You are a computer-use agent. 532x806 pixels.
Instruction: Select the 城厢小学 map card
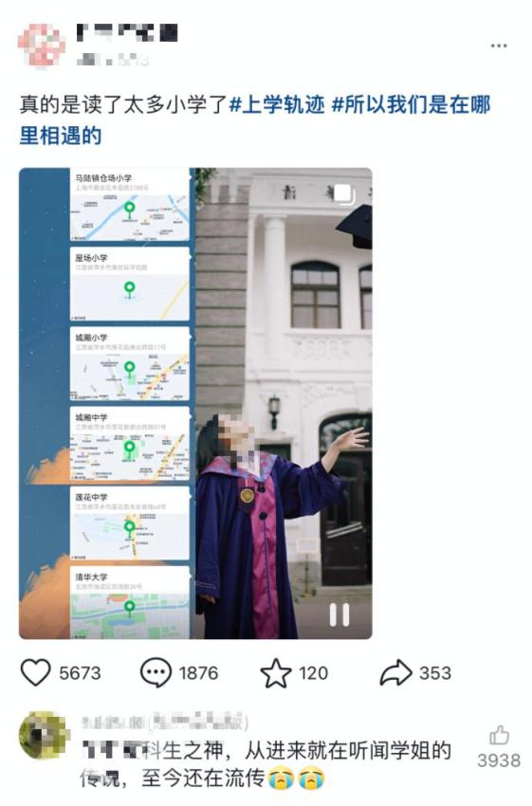pos(130,364)
